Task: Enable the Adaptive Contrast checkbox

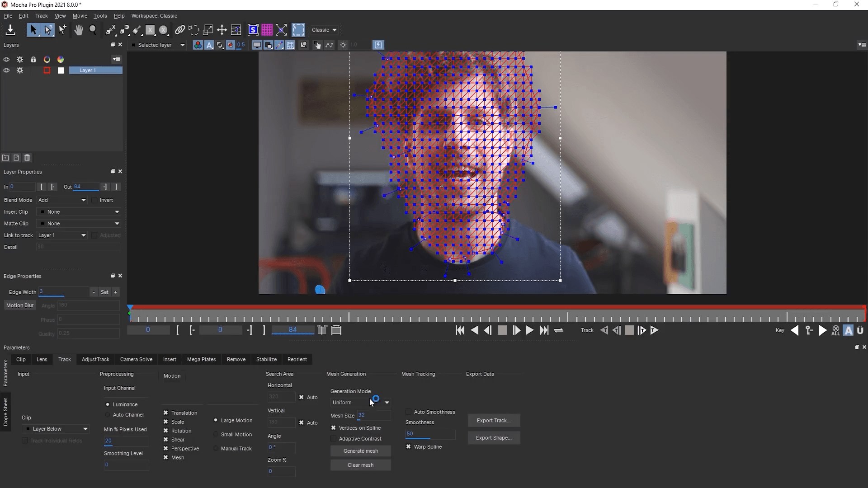Action: 334,439
